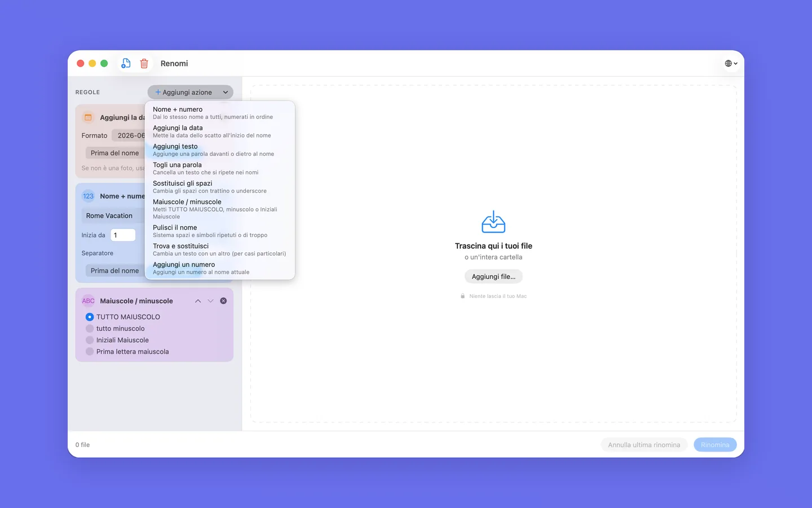Click the Inizia da number field
The height and width of the screenshot is (508, 812).
tap(123, 235)
